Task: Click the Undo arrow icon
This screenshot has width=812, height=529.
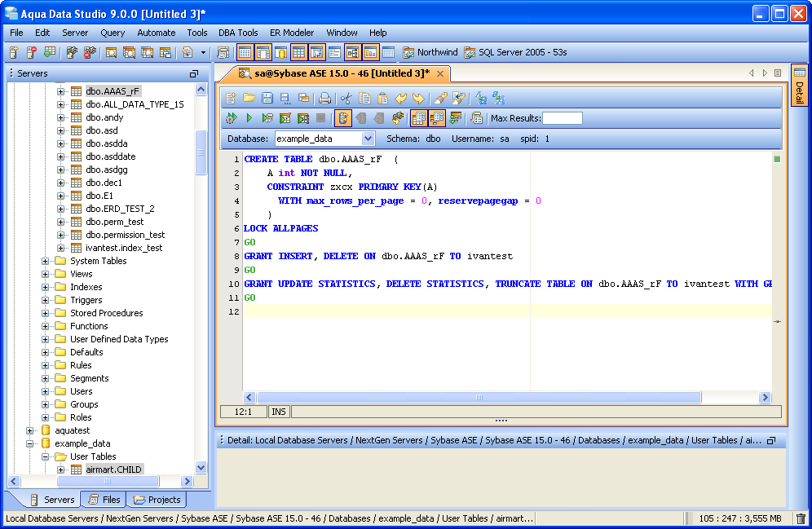Action: point(401,98)
